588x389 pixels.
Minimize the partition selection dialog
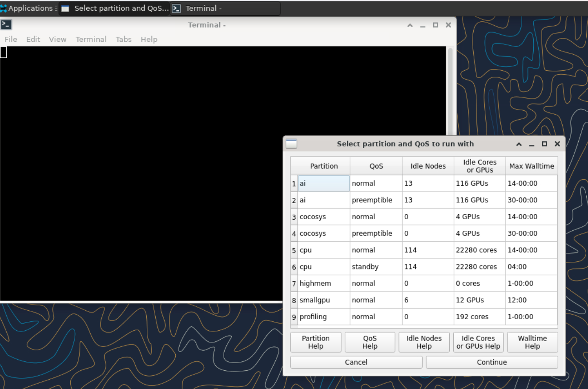532,144
